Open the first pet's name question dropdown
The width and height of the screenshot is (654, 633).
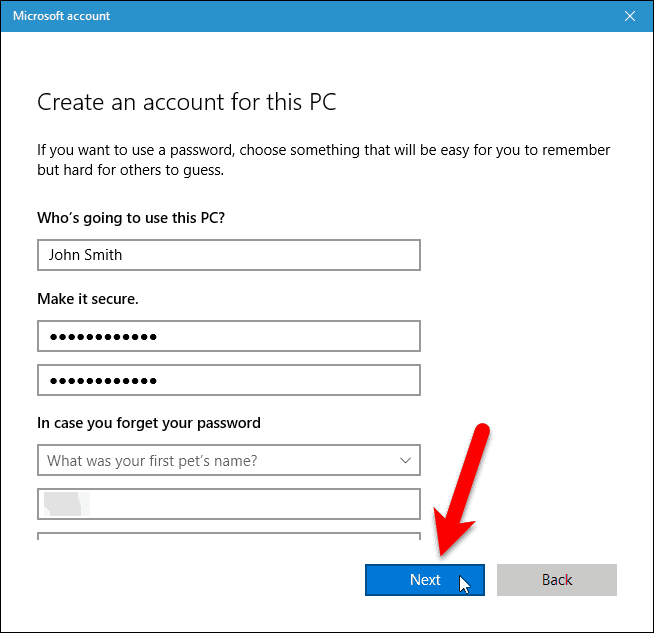[x=229, y=460]
